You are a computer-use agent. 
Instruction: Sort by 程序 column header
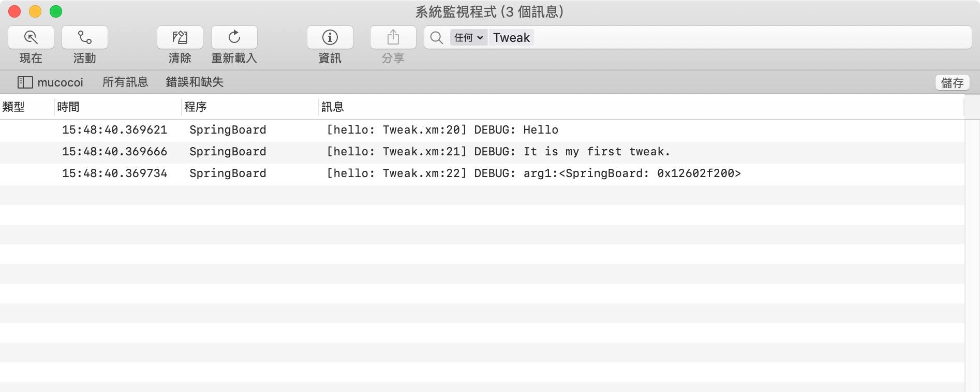tap(196, 107)
